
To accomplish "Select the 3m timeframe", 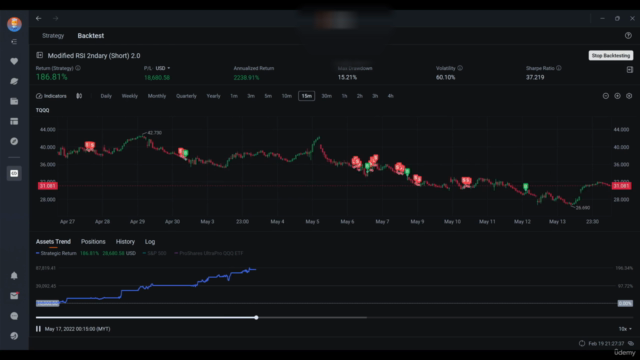I will [251, 96].
